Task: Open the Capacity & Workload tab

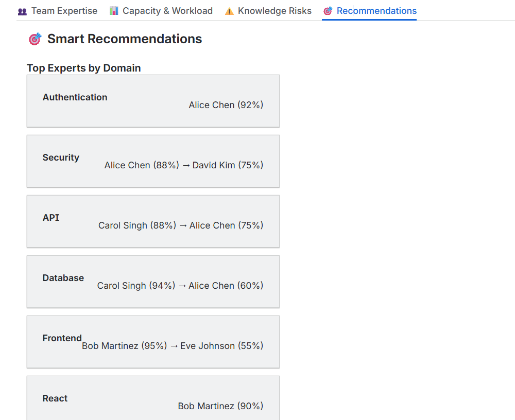Action: [167, 11]
